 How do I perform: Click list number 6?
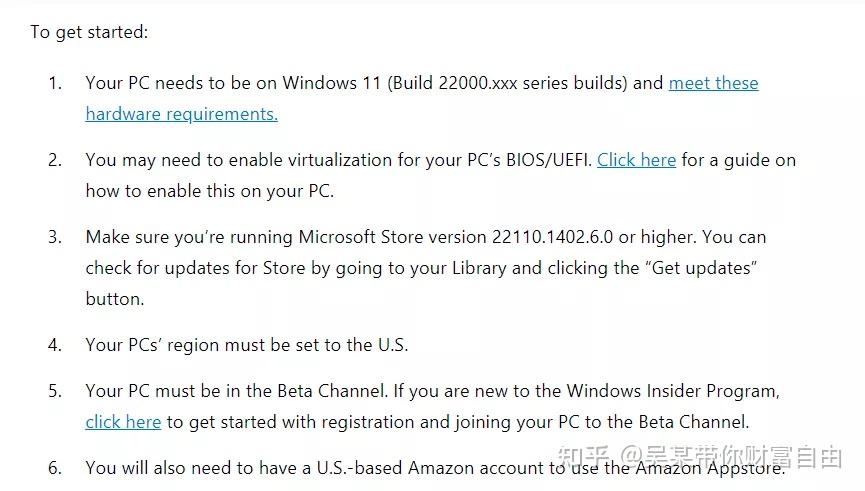tap(54, 468)
